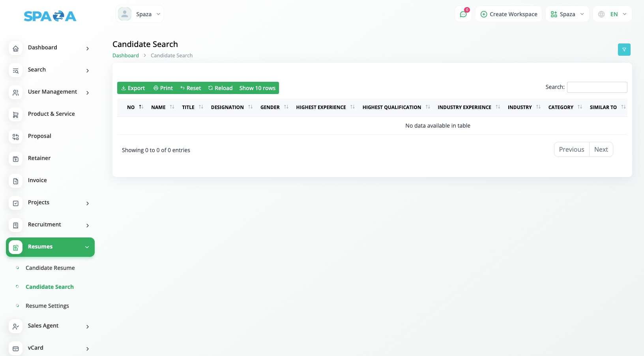Click the teal filter icon button
This screenshot has height=356, width=644.
(624, 49)
